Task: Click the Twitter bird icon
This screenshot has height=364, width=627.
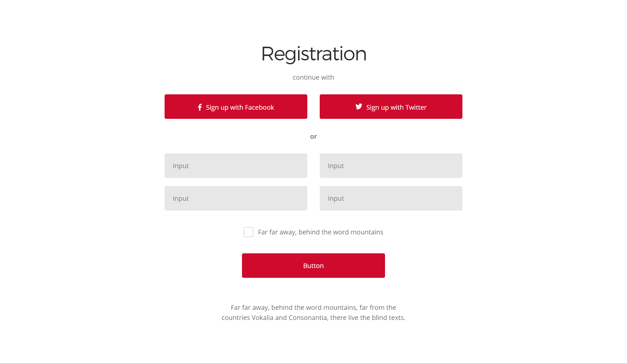Action: pyautogui.click(x=359, y=106)
